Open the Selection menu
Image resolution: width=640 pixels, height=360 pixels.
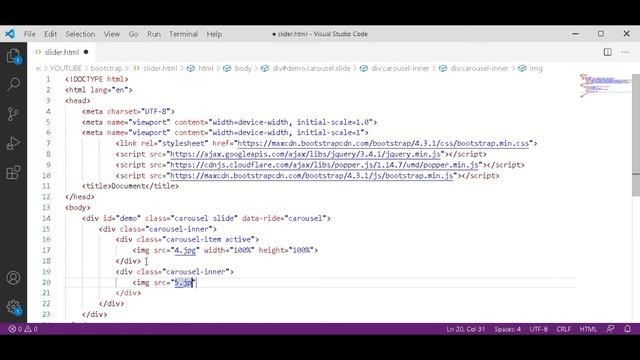80,34
